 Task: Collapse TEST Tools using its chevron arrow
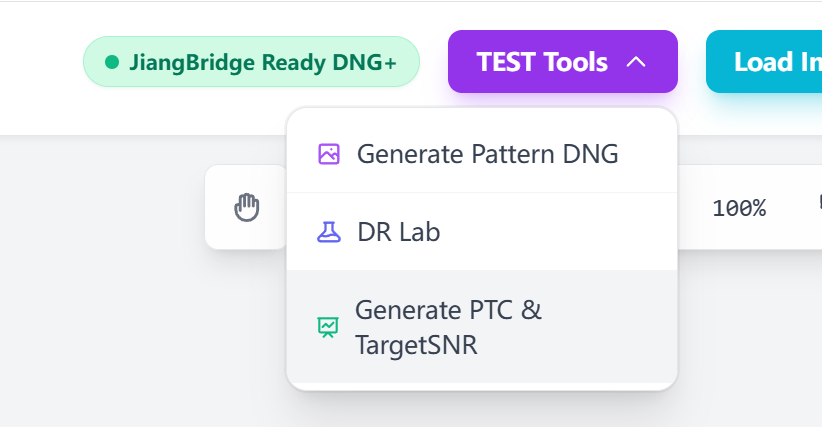click(x=636, y=62)
